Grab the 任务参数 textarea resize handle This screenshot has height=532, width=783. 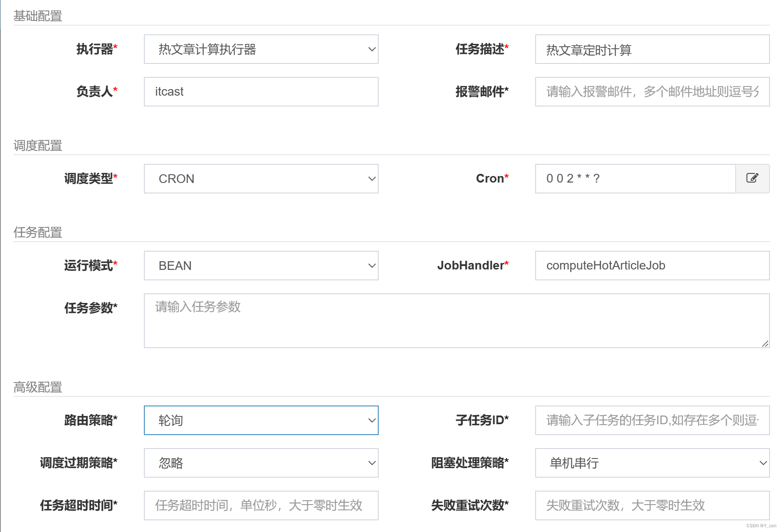(765, 343)
